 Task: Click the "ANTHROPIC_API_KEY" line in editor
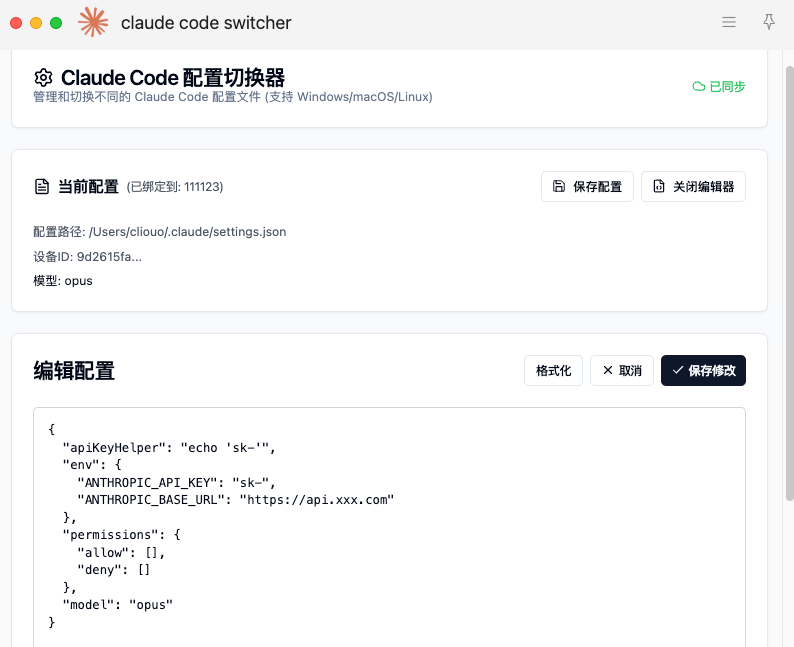[176, 482]
